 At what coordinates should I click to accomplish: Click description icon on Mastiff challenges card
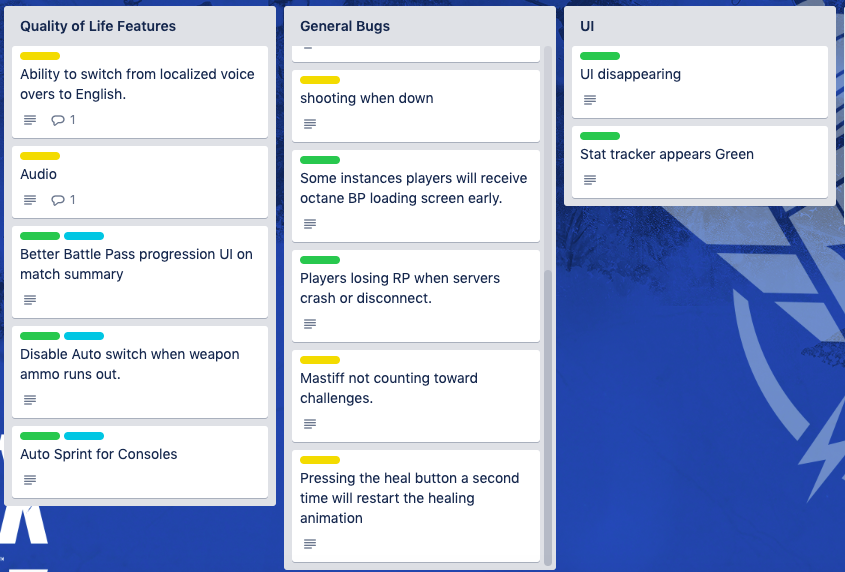coord(310,424)
